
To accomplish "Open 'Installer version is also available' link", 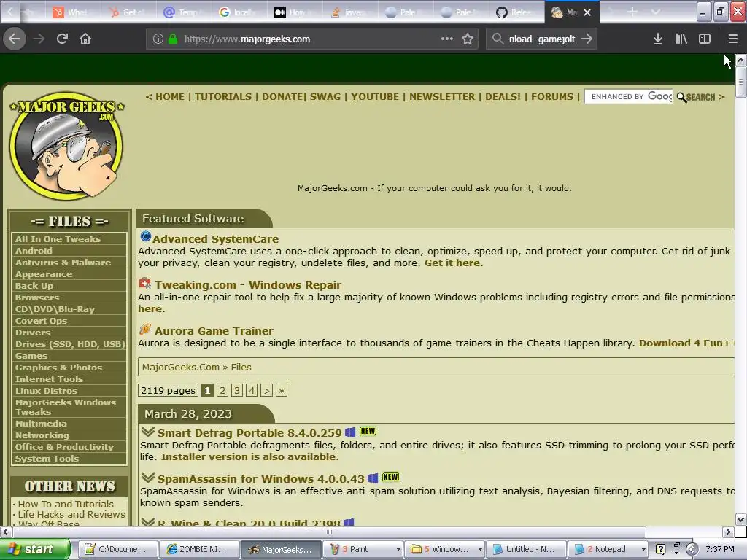I will coord(249,456).
